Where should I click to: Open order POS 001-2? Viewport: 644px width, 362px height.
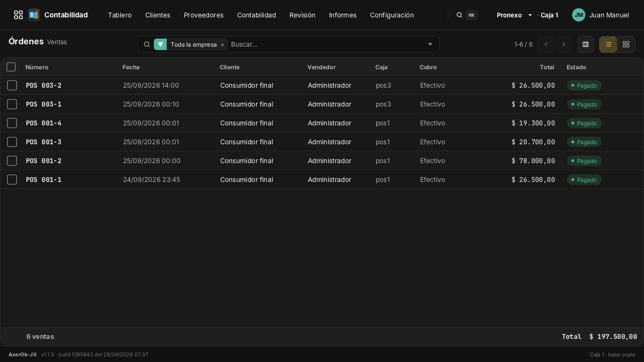coord(44,161)
